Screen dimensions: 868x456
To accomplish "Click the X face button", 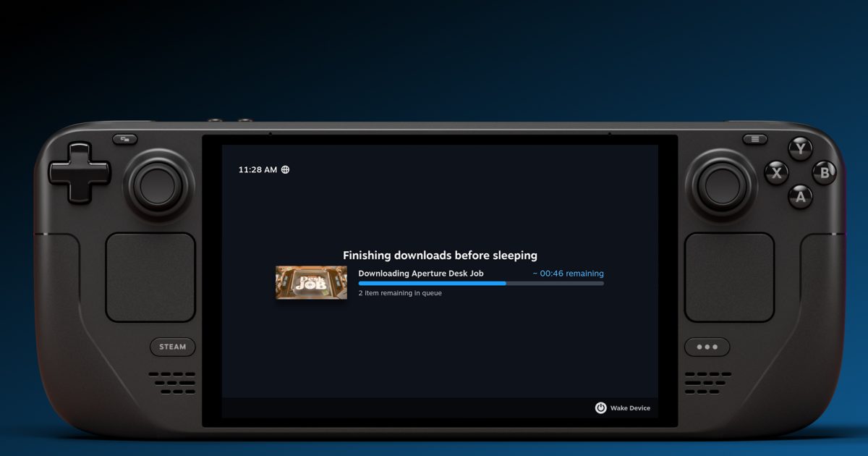I will point(777,173).
